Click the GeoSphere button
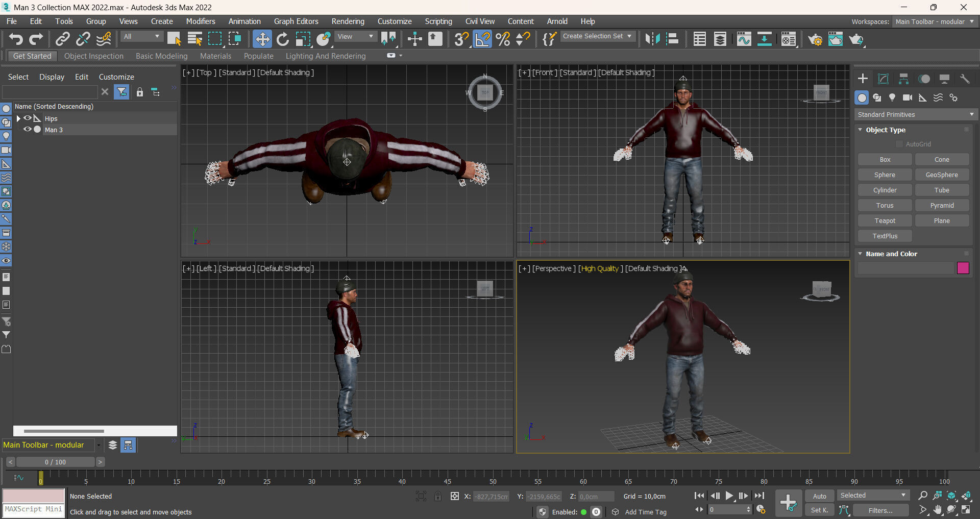 [942, 175]
